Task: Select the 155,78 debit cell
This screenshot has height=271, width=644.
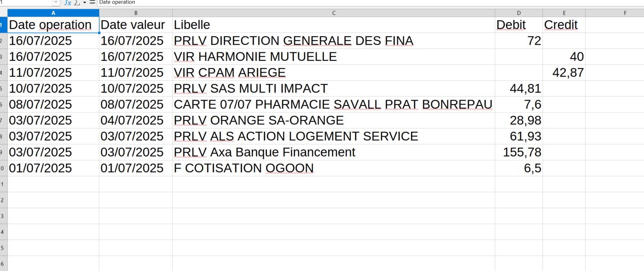Action: click(519, 152)
